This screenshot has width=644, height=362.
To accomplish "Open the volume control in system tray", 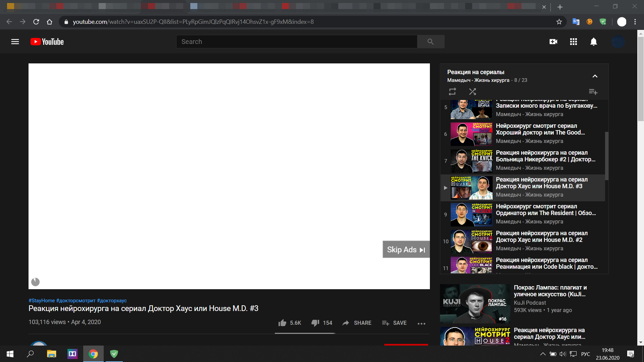I will pos(563,354).
